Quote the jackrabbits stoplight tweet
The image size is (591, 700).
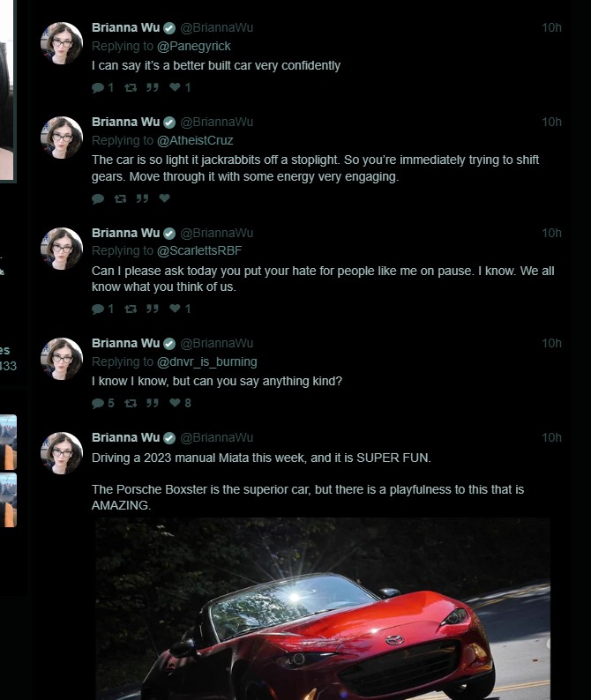pos(142,198)
